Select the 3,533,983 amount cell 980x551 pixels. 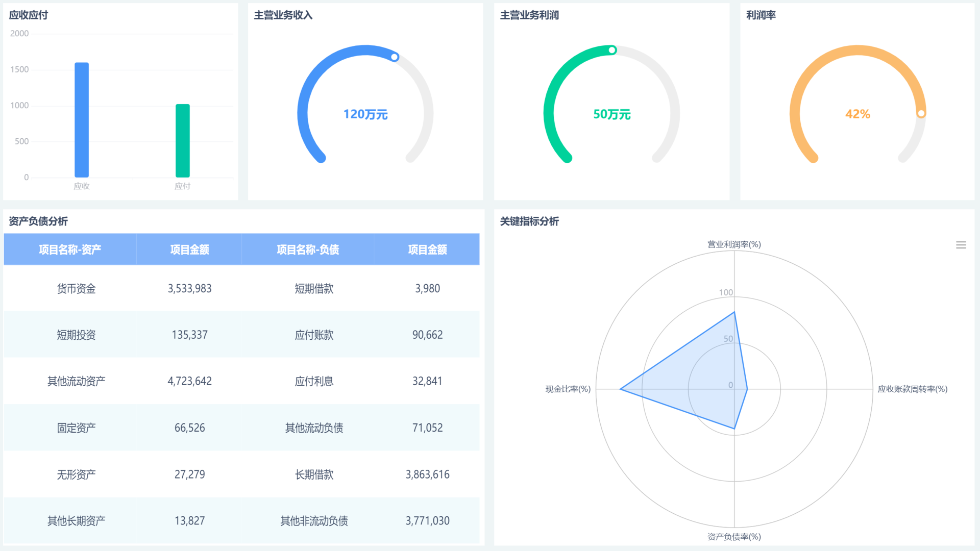click(x=189, y=288)
